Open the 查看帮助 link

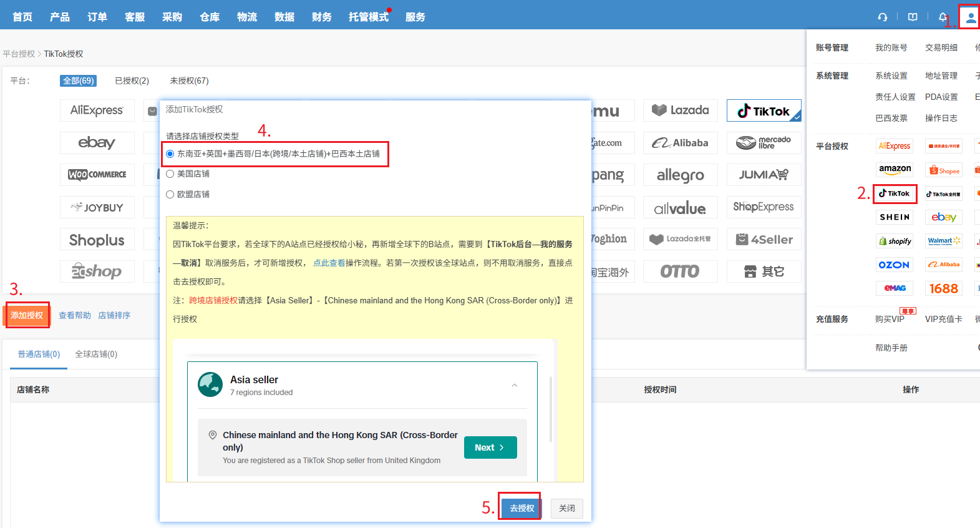[75, 315]
